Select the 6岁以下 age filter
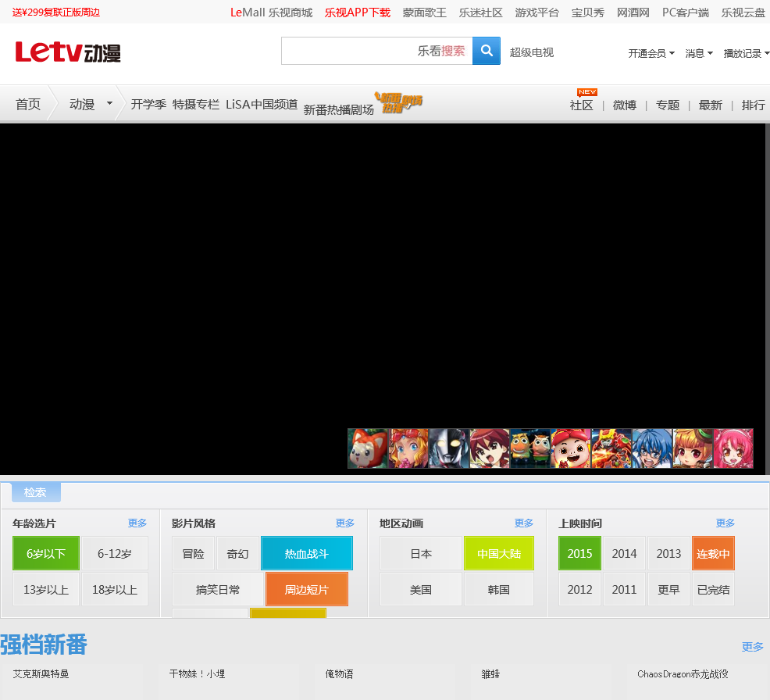Viewport: 770px width, 700px height. 45,553
